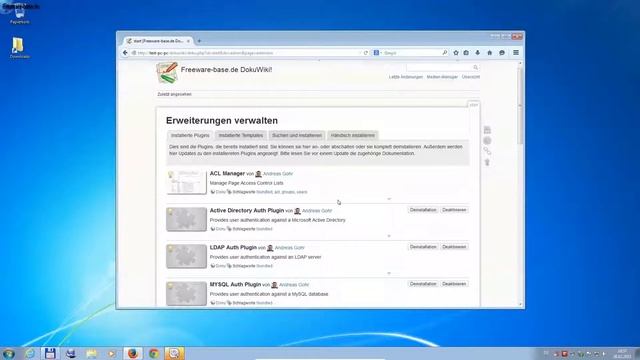Reload the page with the refresh icon
The image size is (640, 360).
click(x=366, y=53)
